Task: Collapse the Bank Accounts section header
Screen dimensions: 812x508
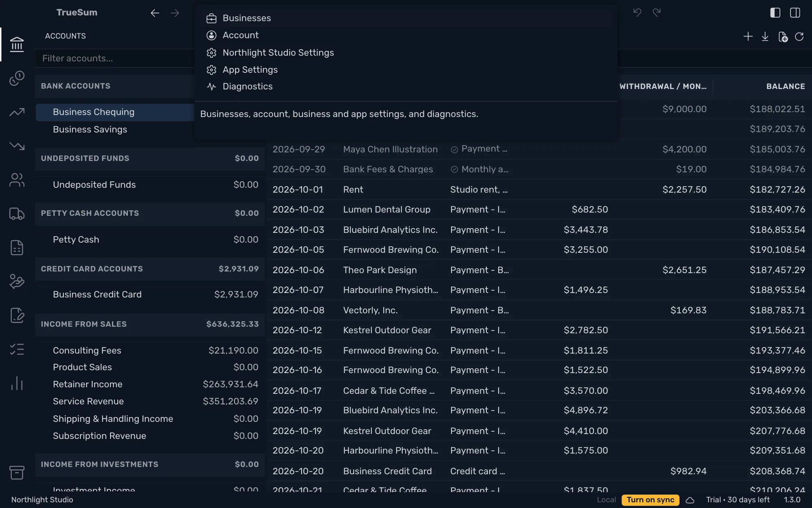Action: pyautogui.click(x=115, y=86)
